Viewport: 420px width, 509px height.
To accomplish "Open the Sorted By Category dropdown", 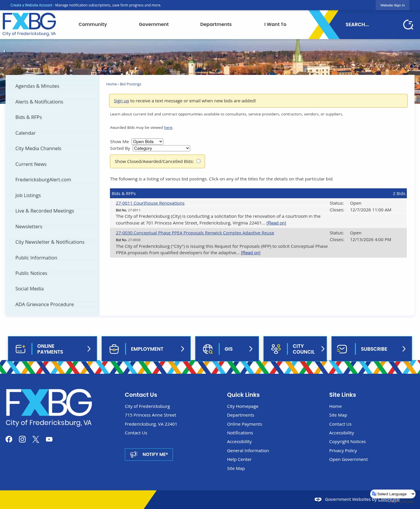I will (161, 148).
